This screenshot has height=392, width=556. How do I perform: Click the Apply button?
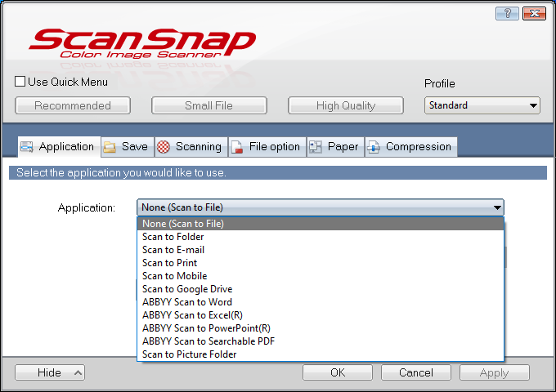point(495,372)
